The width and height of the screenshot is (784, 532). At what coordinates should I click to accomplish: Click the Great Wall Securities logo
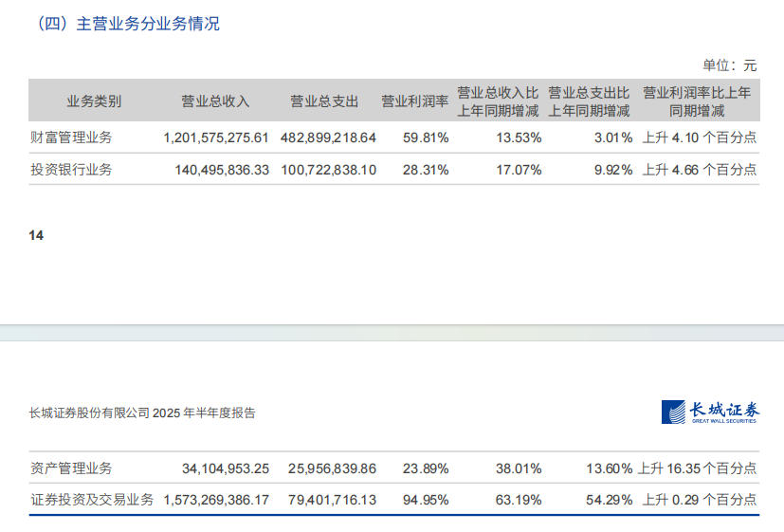click(710, 413)
